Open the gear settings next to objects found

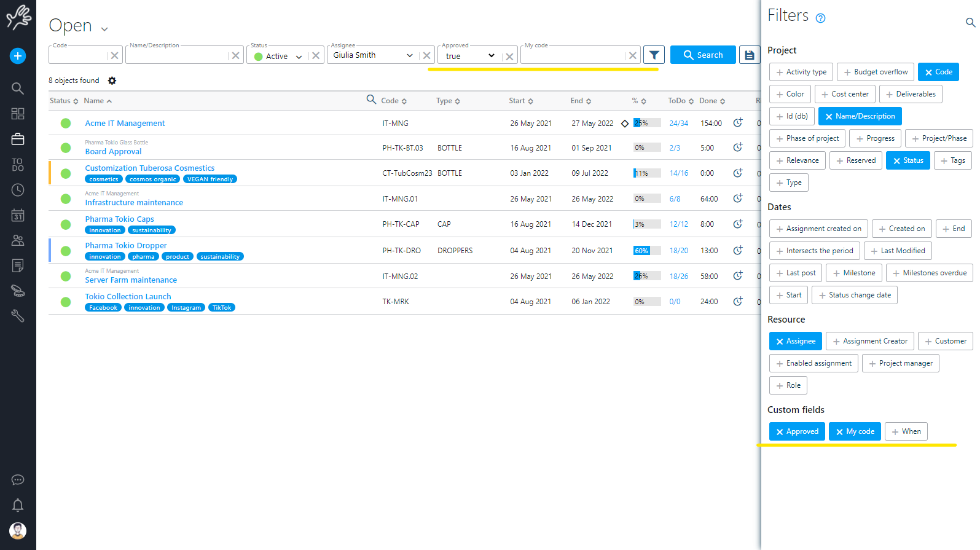click(x=112, y=81)
